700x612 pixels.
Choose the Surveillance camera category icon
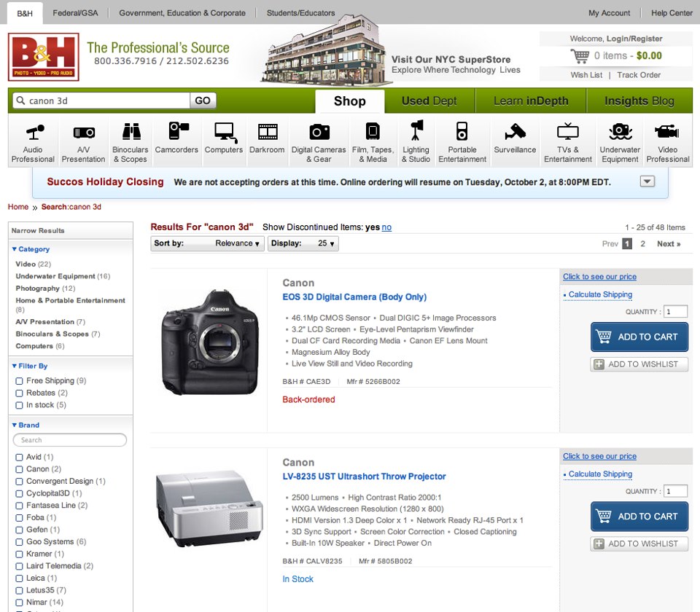tap(515, 132)
